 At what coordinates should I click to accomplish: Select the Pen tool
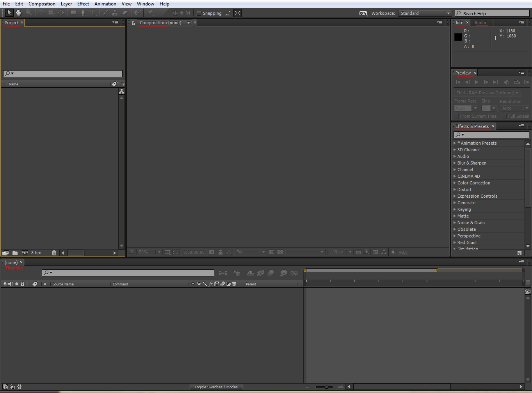point(83,13)
